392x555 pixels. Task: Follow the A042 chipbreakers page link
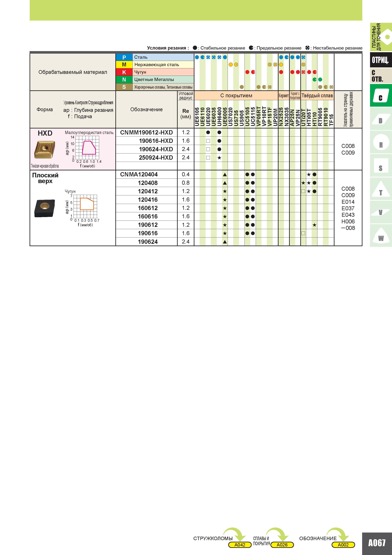240,545
